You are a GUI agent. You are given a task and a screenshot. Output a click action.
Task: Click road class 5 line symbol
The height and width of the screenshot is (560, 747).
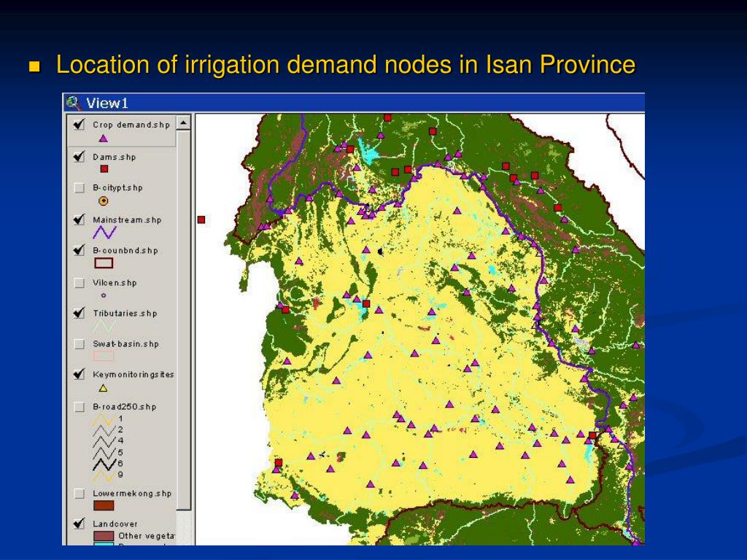click(x=104, y=453)
